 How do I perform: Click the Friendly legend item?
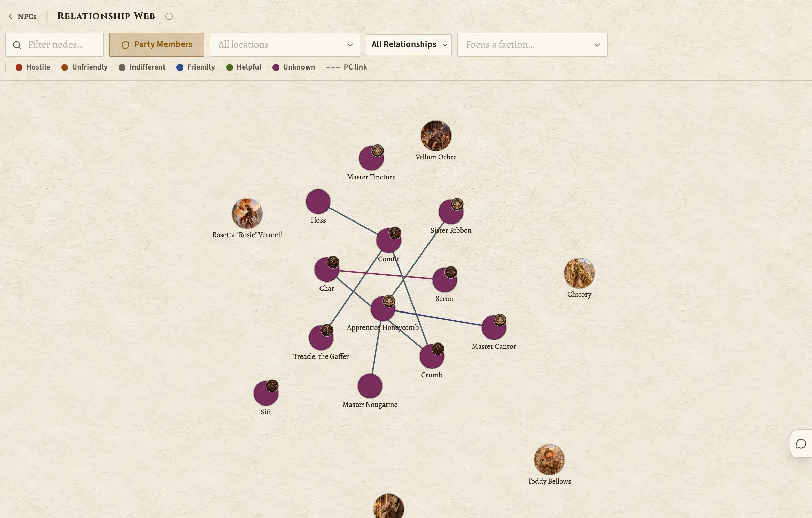[x=196, y=67]
